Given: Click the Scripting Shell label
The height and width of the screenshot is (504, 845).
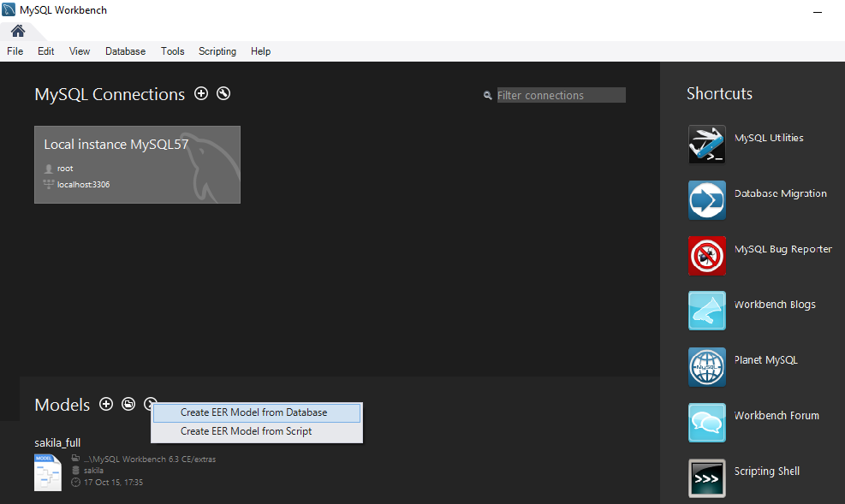Looking at the screenshot, I should [767, 471].
